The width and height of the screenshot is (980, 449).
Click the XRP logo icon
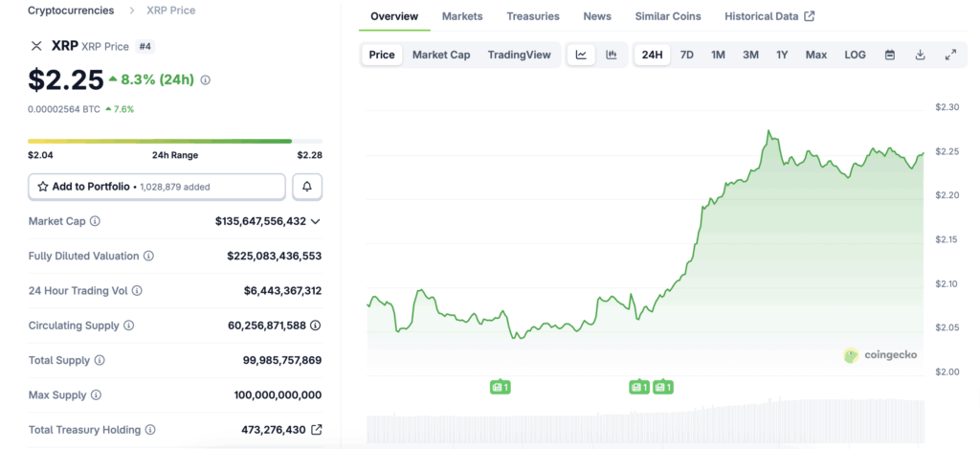click(36, 46)
